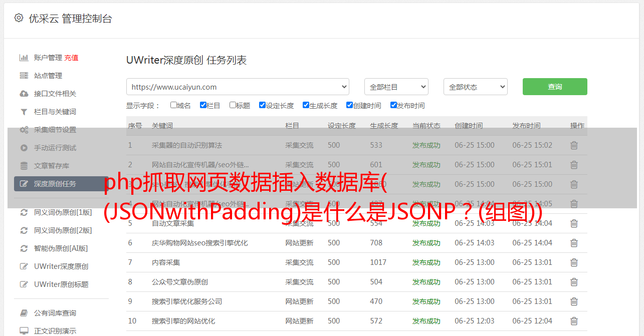Viewport: 644px width, 336px height.
Task: Click the green 查询 button
Action: (x=555, y=87)
